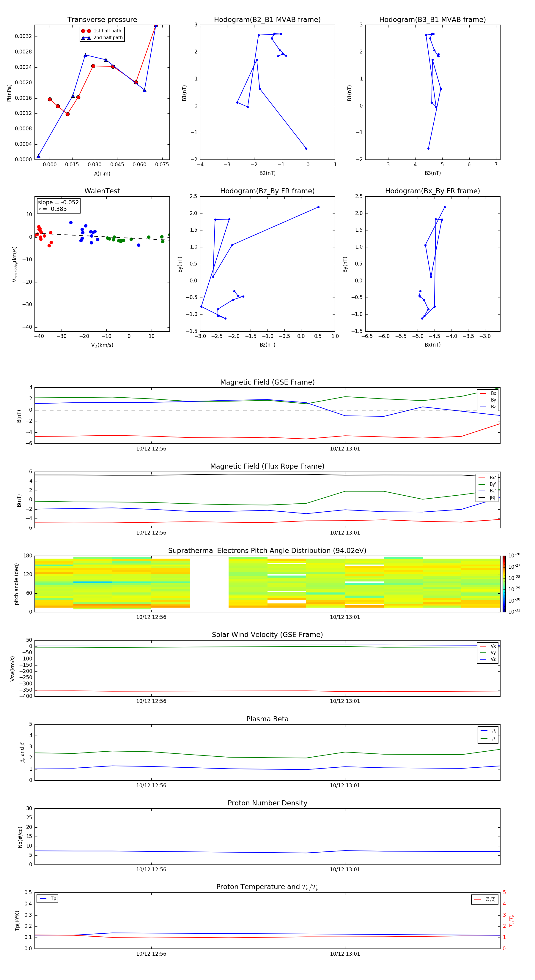The height and width of the screenshot is (980, 535).
Task: Click the red 'Te/Tp' legend entry
Action: click(485, 899)
